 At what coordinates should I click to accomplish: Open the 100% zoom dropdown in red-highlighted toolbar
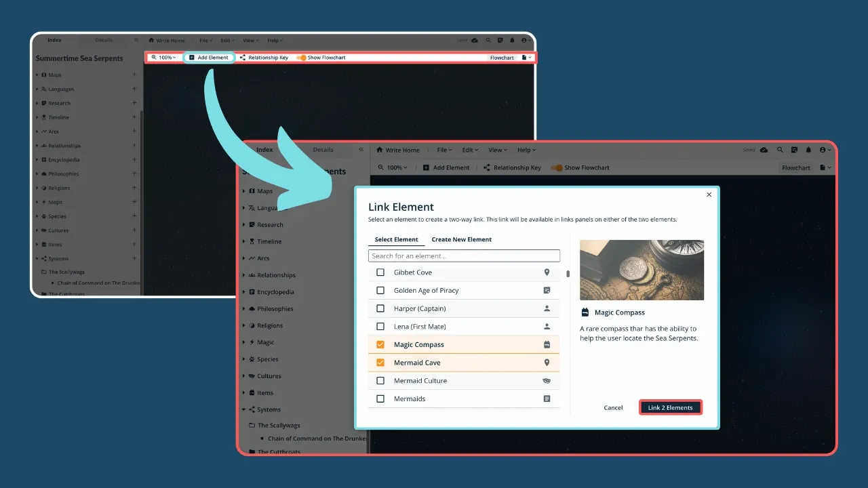click(163, 58)
